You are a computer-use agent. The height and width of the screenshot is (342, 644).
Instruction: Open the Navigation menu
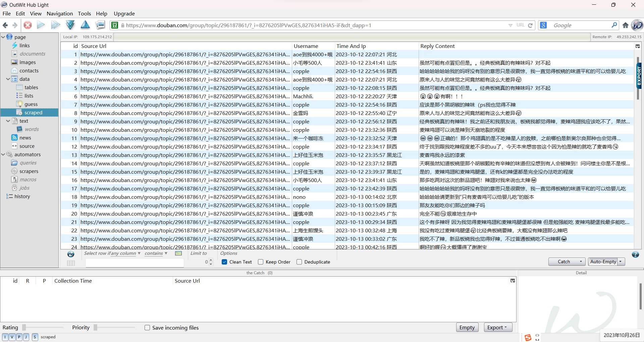60,13
